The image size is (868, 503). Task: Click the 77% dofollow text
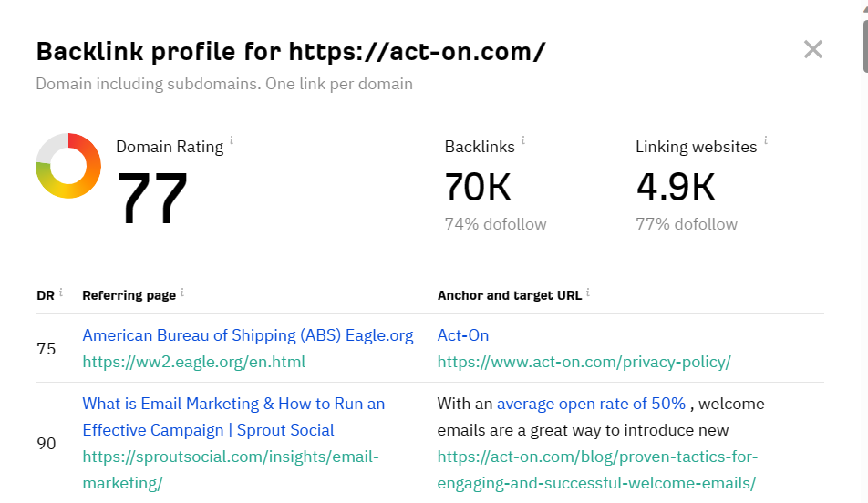pos(687,224)
